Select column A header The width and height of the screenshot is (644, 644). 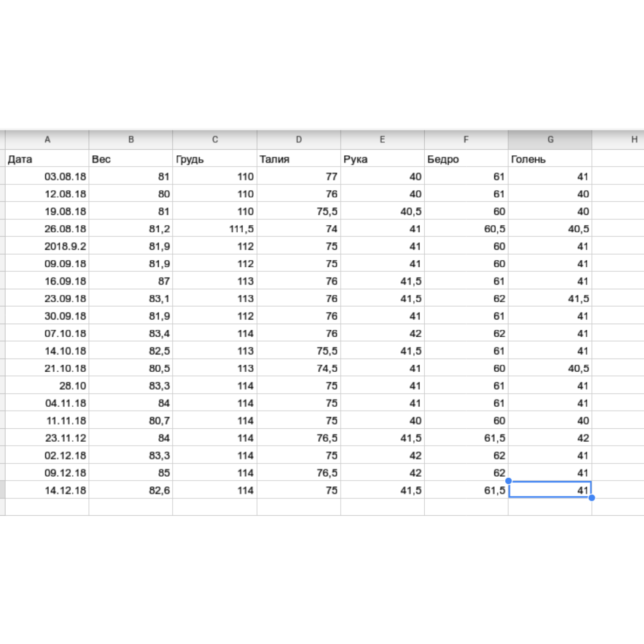[47, 140]
